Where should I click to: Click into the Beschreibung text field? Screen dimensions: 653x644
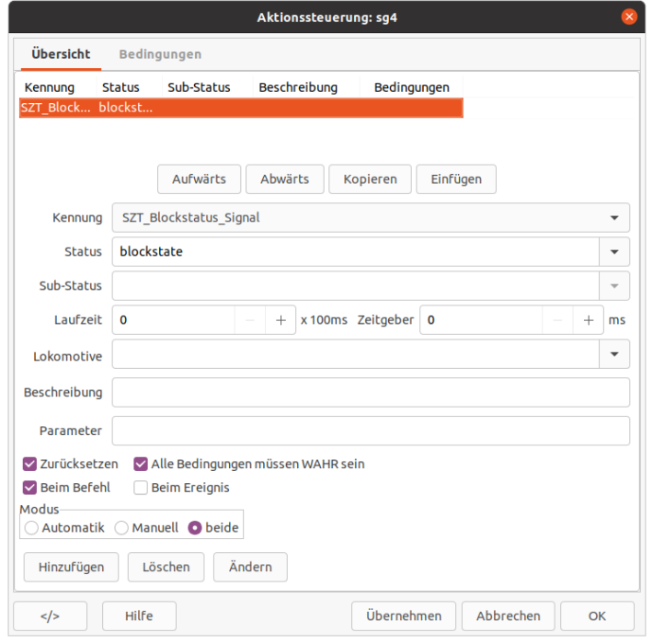(x=371, y=393)
